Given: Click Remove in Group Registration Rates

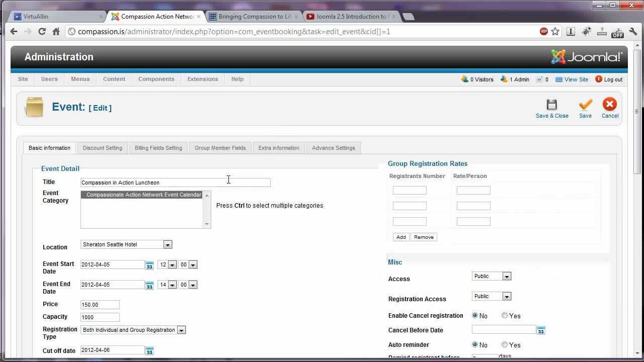Looking at the screenshot, I should point(424,237).
